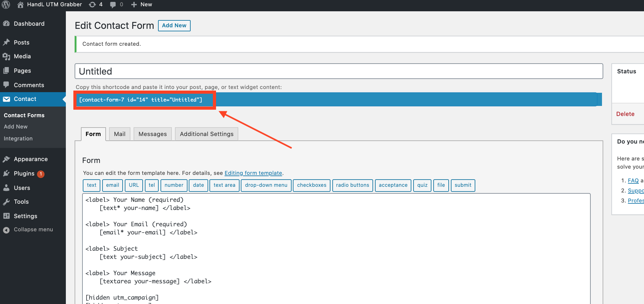Viewport: 644px width, 304px height.
Task: Collapse the admin sidebar menu
Action: click(33, 230)
